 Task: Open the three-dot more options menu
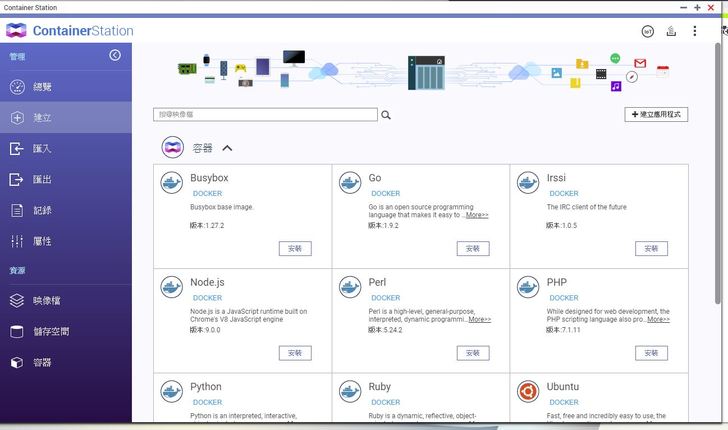(x=695, y=31)
